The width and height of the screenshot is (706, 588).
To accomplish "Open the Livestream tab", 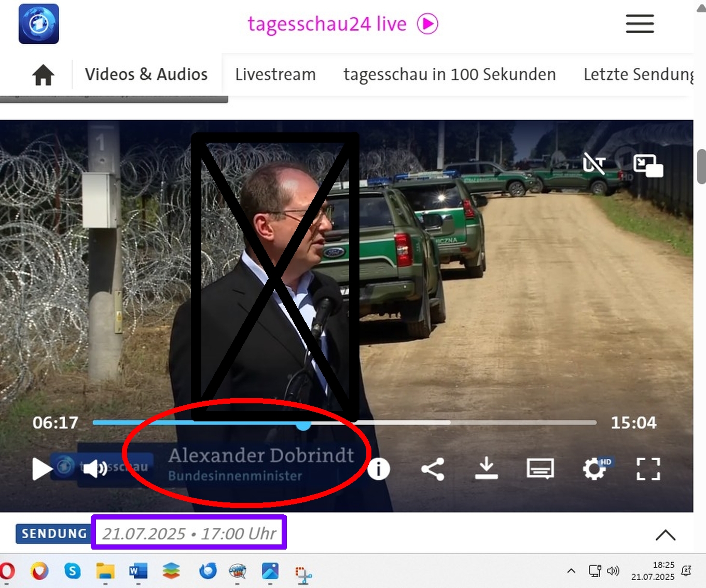I will [x=275, y=75].
